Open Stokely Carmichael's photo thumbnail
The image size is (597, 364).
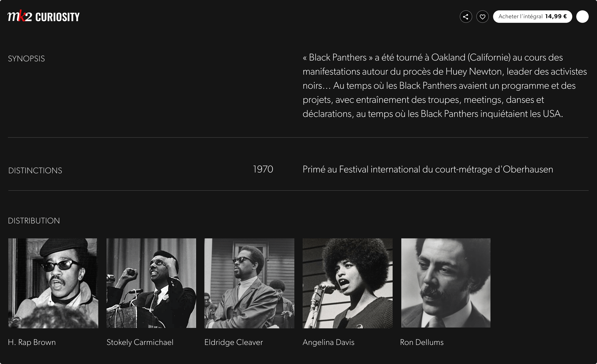(x=151, y=283)
